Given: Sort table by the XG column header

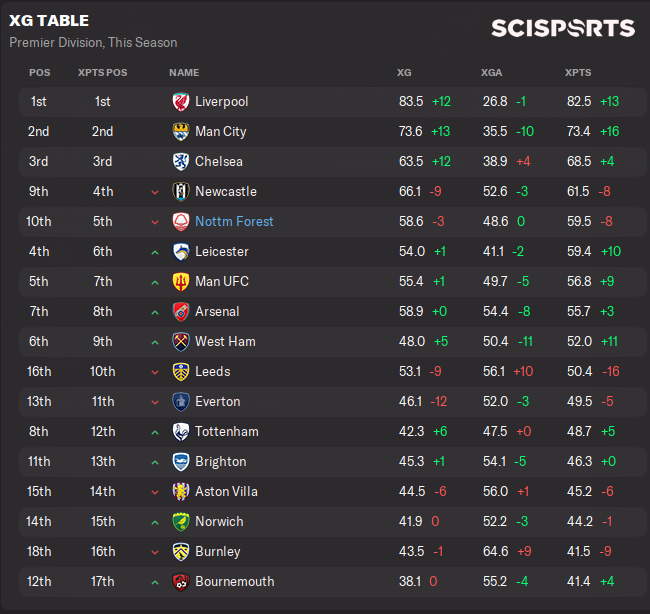Looking at the screenshot, I should pyautogui.click(x=404, y=73).
